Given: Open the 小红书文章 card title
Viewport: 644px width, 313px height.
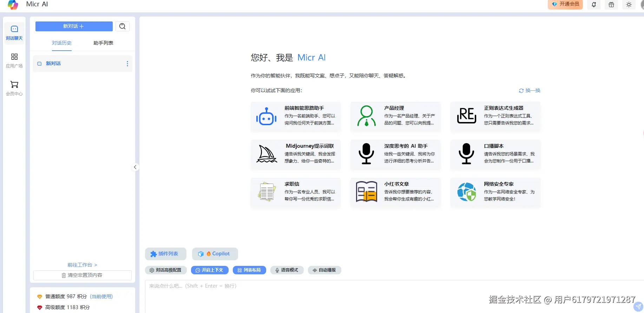Looking at the screenshot, I should coord(396,184).
